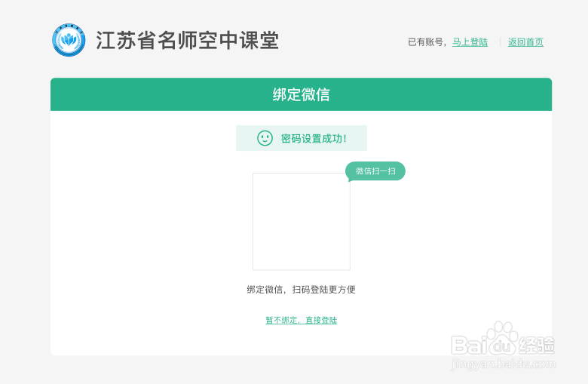Click the 已有账号 text
Viewport: 588px width, 384px height.
click(425, 42)
